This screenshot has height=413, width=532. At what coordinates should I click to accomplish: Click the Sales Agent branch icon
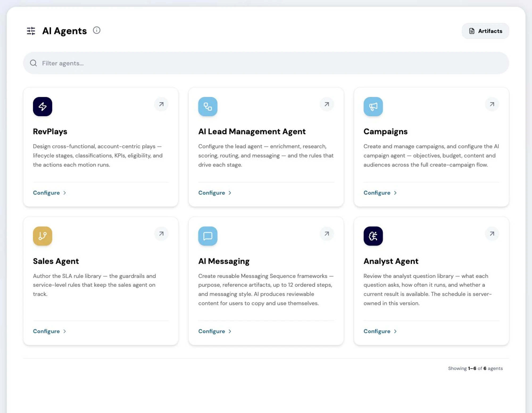point(43,236)
